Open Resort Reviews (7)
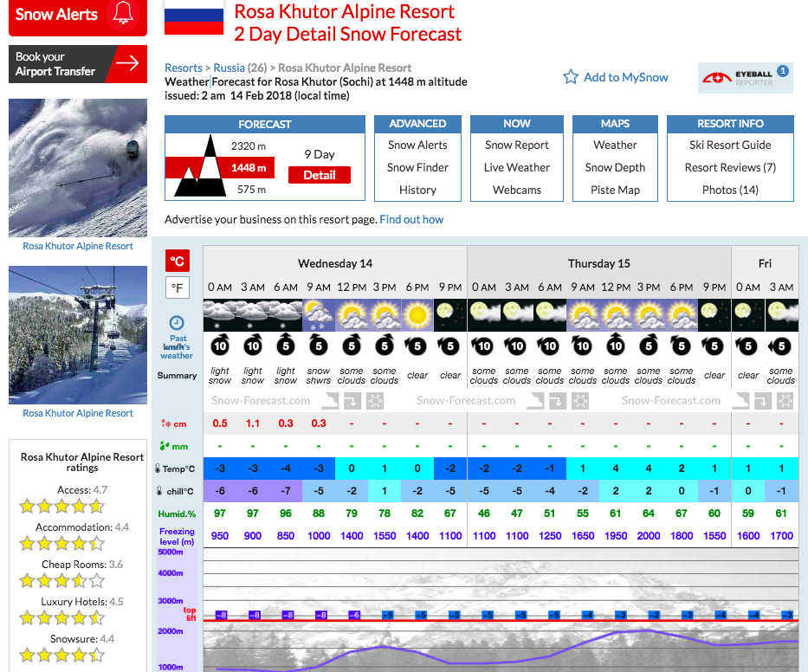808x672 pixels. pos(730,167)
